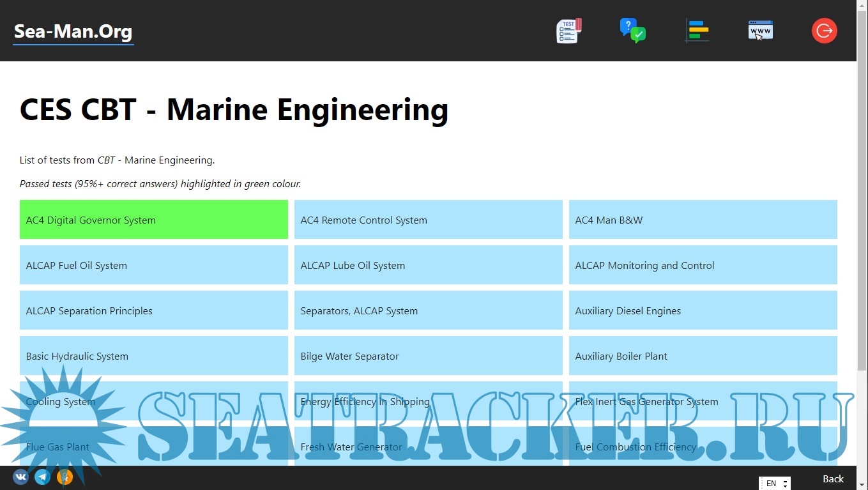This screenshot has width=868, height=490.
Task: Click the red logout icon
Action: tap(824, 31)
